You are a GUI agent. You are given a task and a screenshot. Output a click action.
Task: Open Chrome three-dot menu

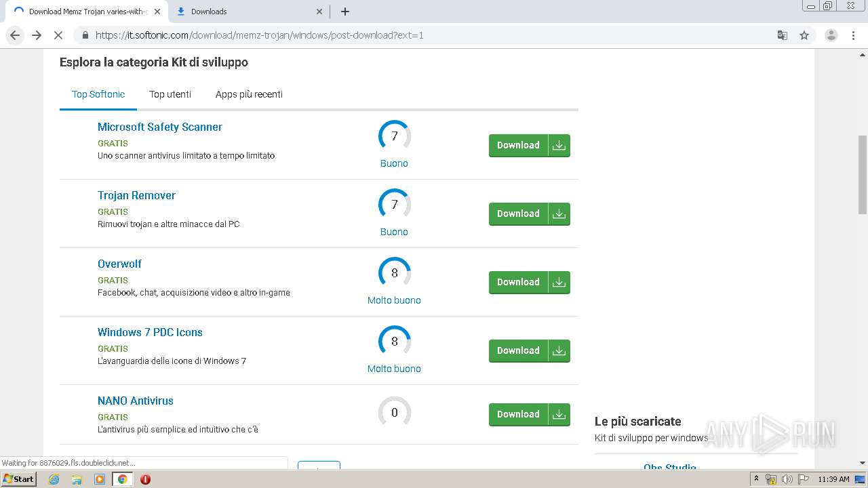pyautogui.click(x=853, y=35)
